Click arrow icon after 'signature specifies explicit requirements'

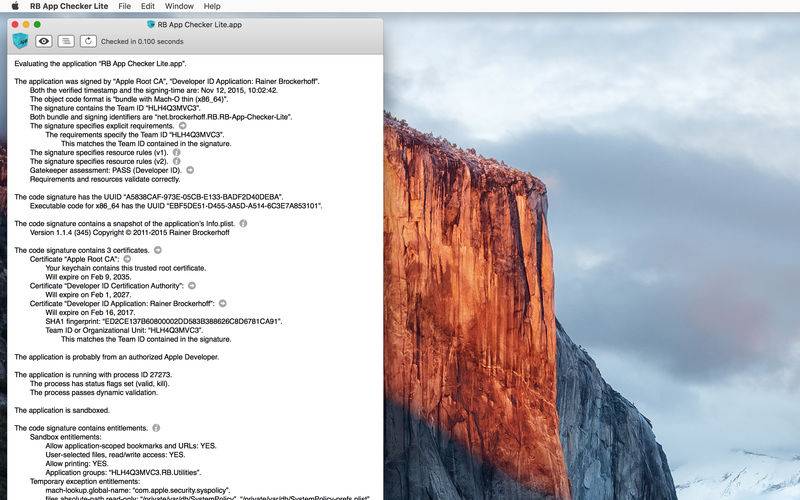pyautogui.click(x=182, y=126)
